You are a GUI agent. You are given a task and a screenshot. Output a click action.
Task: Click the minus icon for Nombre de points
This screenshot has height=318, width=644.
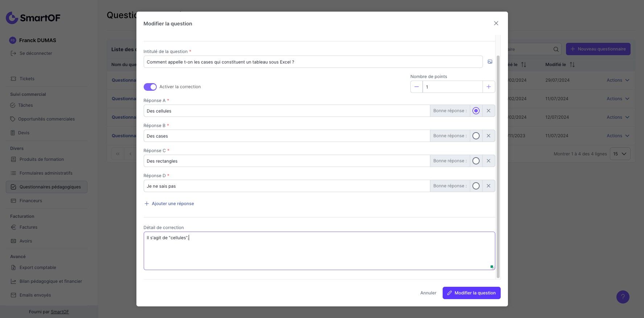tap(417, 87)
